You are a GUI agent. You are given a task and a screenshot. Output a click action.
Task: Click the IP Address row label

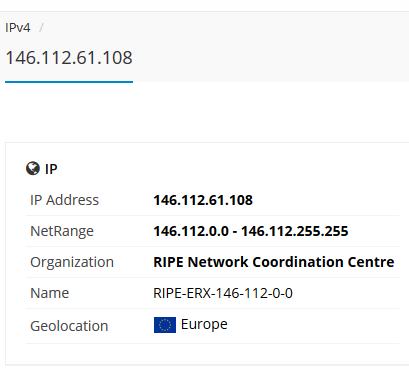65,200
